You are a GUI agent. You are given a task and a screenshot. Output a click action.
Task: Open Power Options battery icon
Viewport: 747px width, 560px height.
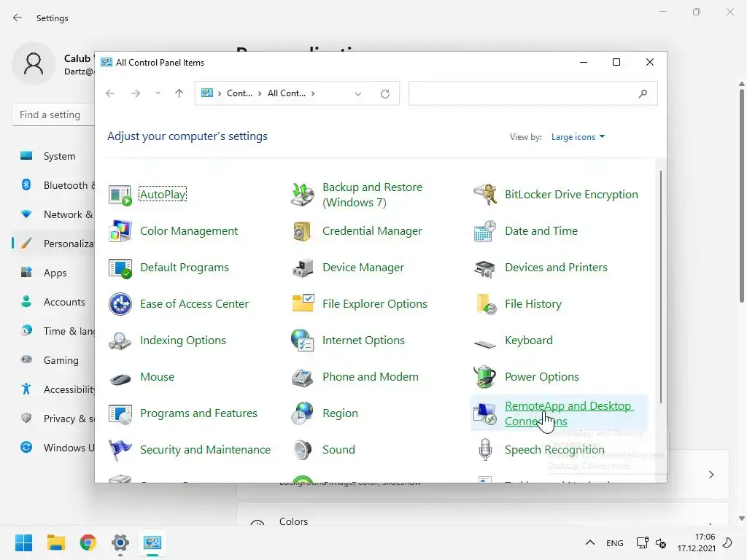485,377
